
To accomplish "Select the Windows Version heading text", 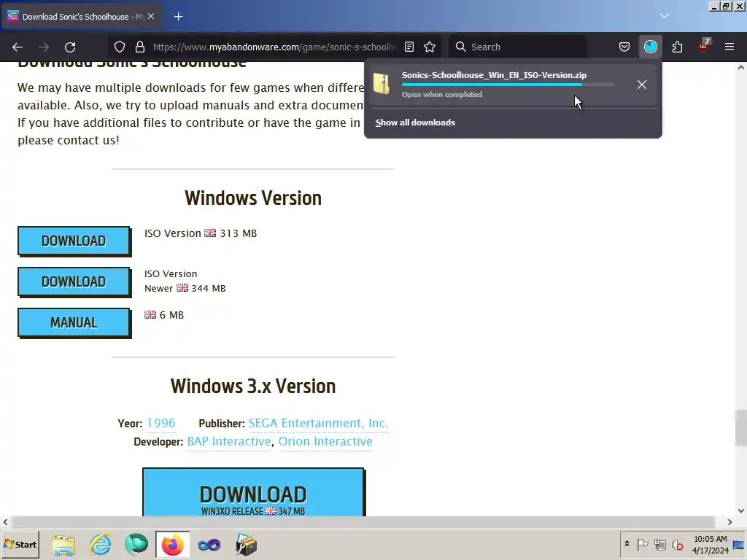I will point(253,198).
